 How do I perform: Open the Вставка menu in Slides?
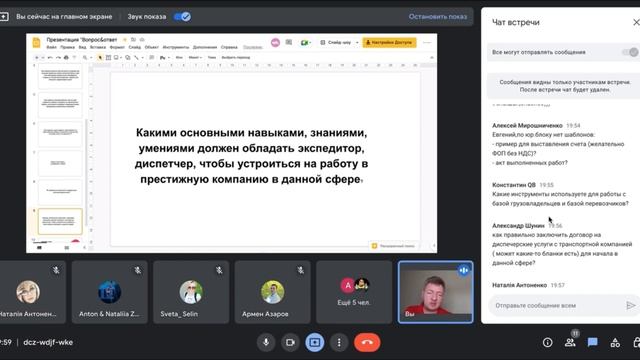pyautogui.click(x=98, y=47)
